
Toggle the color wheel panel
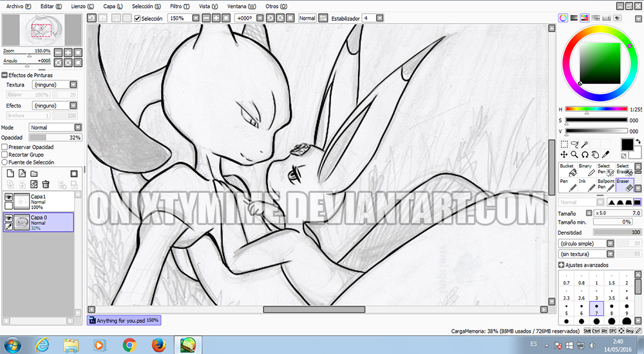(563, 18)
